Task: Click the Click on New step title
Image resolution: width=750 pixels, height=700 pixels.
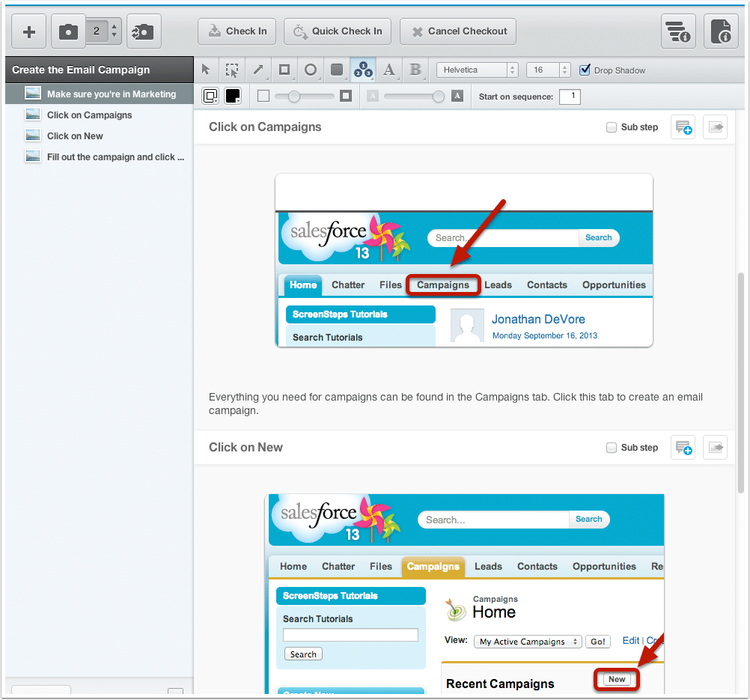Action: (246, 448)
